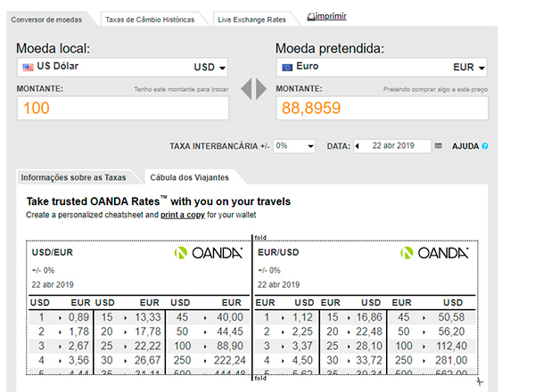This screenshot has height=392, width=535.
Task: Select Informações sobre as Taxas tab
Action: click(x=73, y=177)
